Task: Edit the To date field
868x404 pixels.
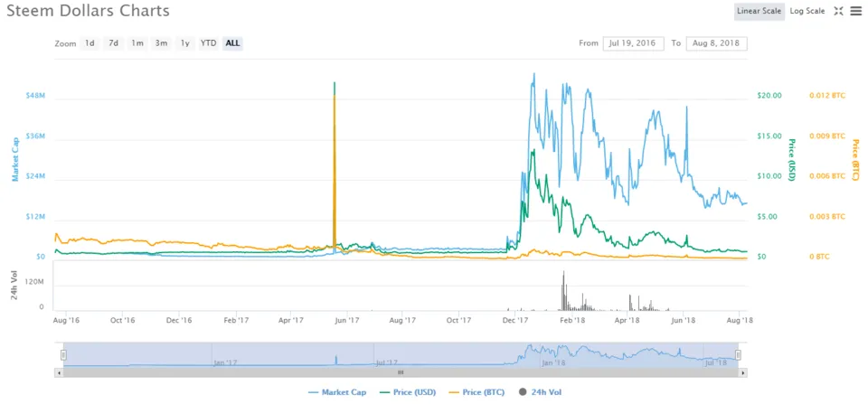Action: coord(716,43)
